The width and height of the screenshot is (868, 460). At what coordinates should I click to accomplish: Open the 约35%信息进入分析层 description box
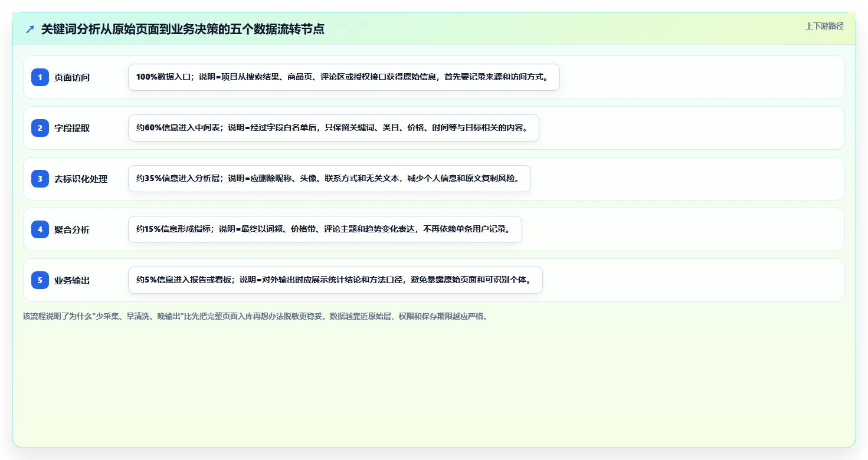[x=329, y=179]
